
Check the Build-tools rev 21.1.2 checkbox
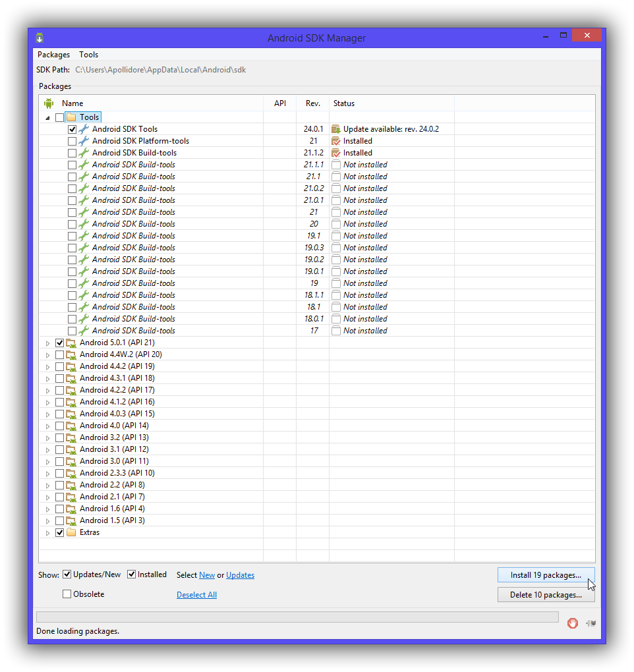(72, 153)
